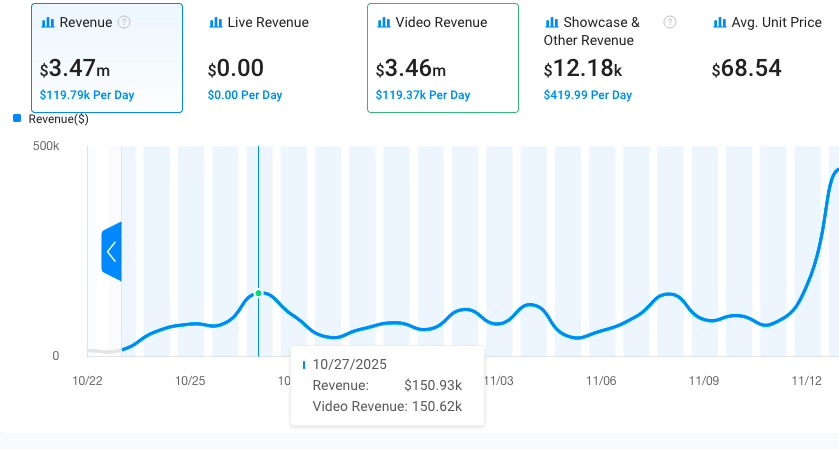Expand the panel with the blue left-arrow handle

click(111, 251)
